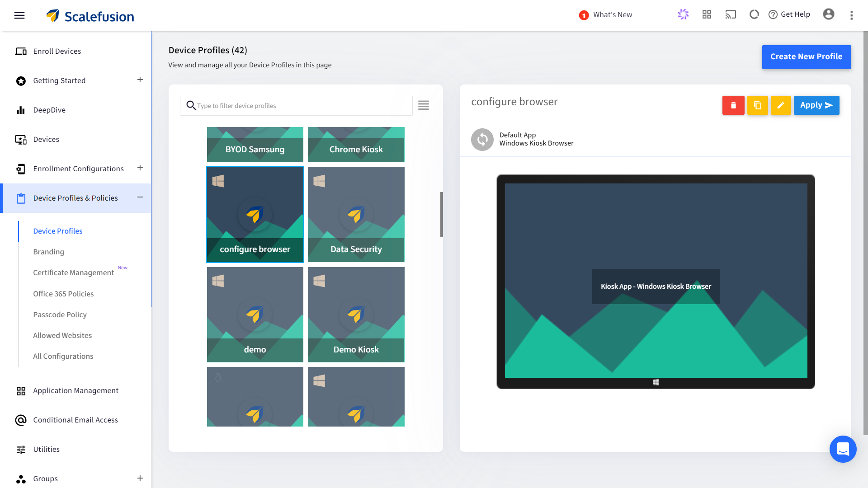The height and width of the screenshot is (488, 868).
Task: Select Chrome Kiosk profile card
Action: [356, 145]
